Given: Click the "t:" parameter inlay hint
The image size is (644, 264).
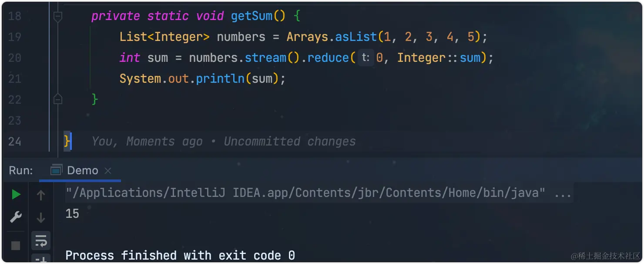Looking at the screenshot, I should pyautogui.click(x=366, y=58).
